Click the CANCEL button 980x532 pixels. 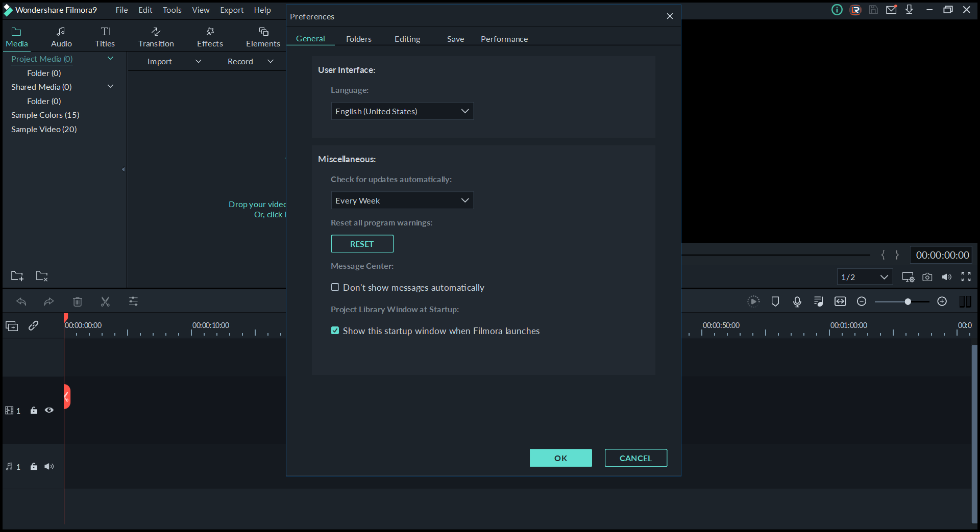tap(635, 458)
